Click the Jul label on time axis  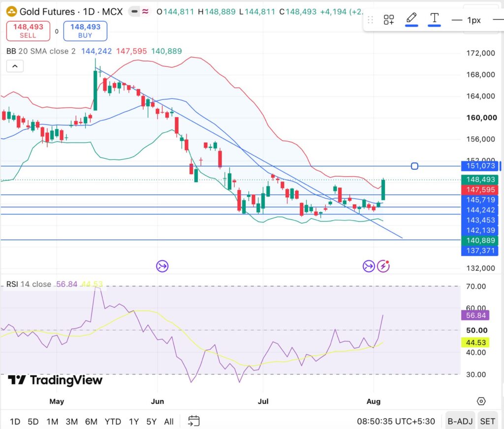(263, 401)
